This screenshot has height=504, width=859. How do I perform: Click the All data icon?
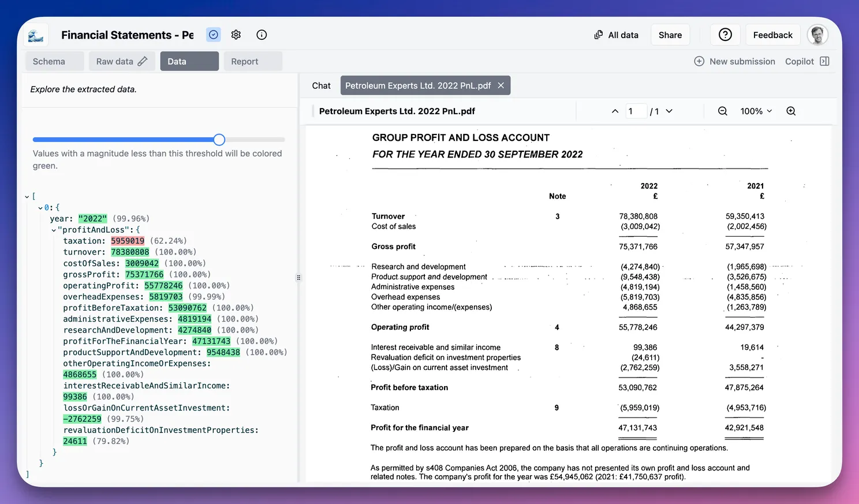(x=599, y=35)
